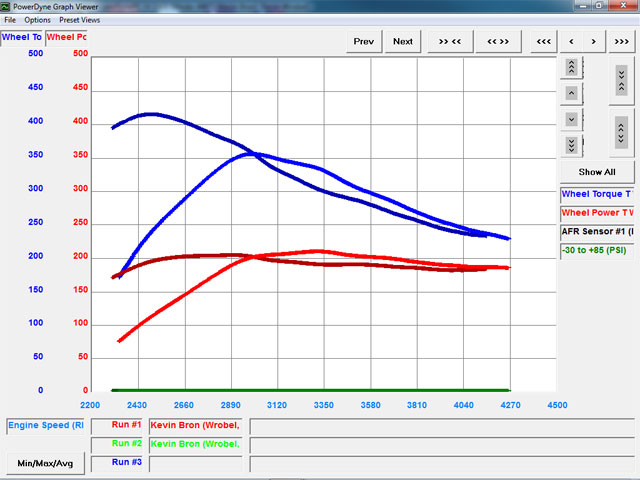Click the double up chevron scroll button
Image resolution: width=640 pixels, height=480 pixels.
tap(571, 67)
